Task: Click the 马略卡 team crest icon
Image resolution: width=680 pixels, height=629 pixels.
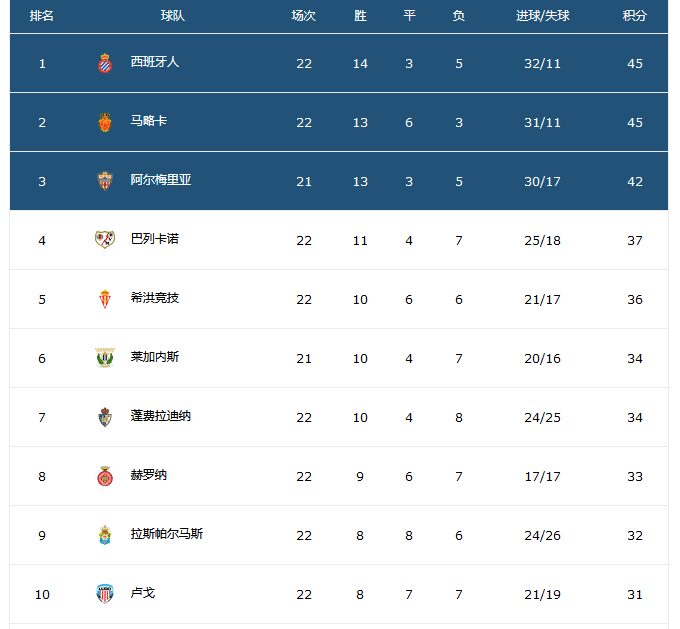Action: [105, 122]
